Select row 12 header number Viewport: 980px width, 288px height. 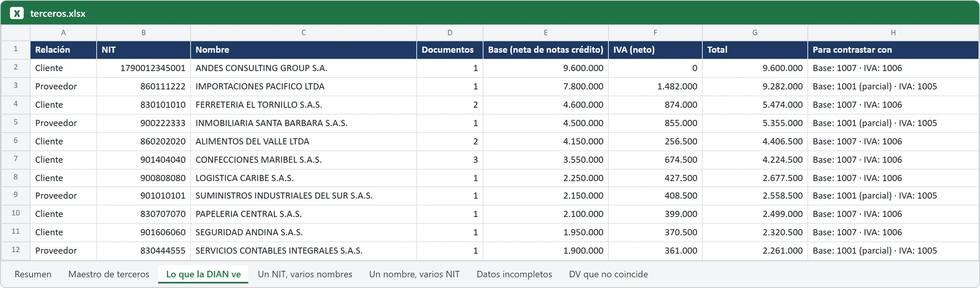pyautogui.click(x=16, y=250)
